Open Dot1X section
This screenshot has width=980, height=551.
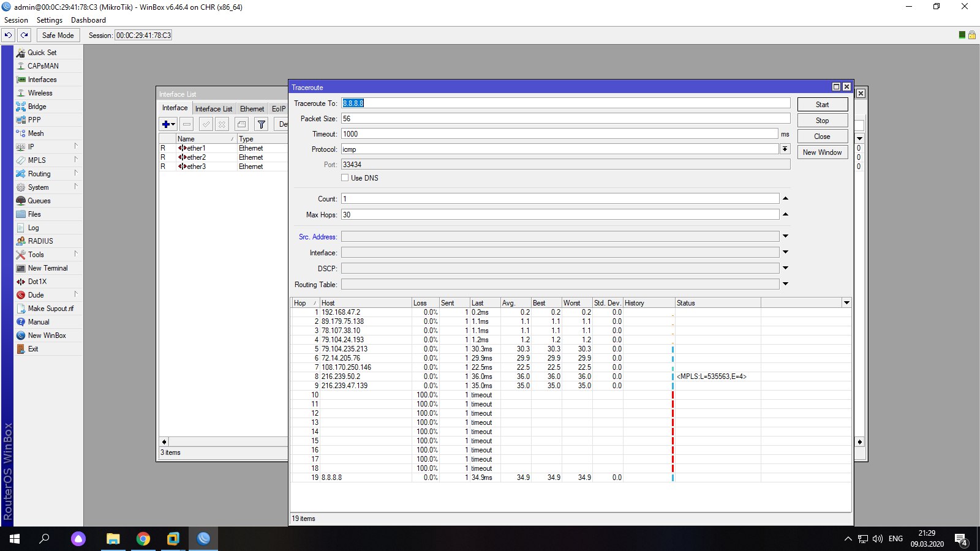pos(37,282)
